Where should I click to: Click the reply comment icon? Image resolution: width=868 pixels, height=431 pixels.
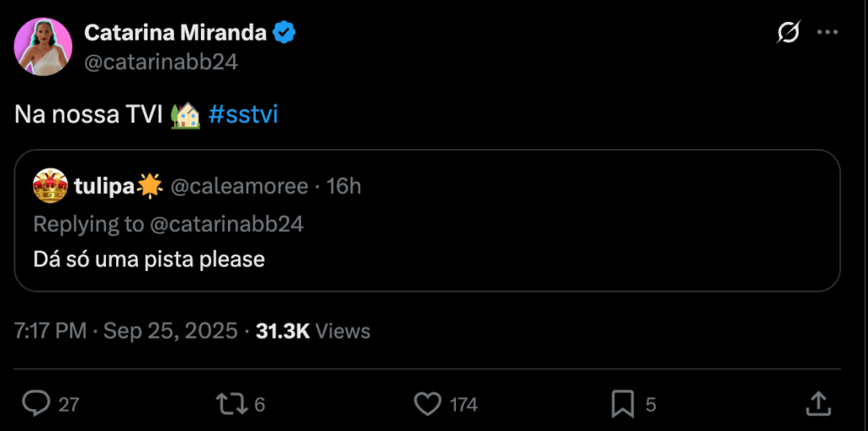[x=36, y=404]
